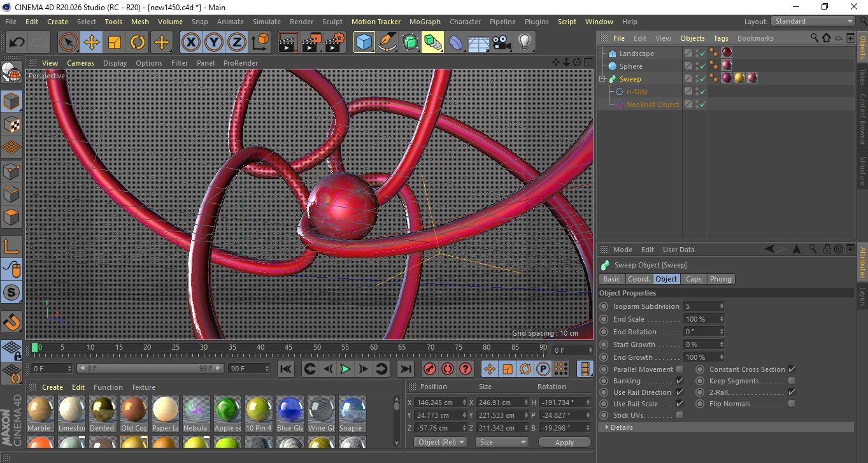868x463 pixels.
Task: Add a Cube primitive object
Action: [364, 43]
